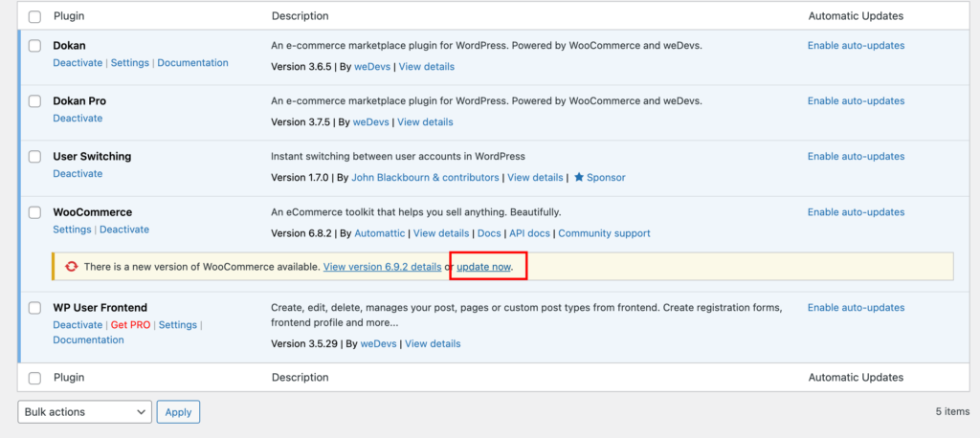980x438 pixels.
Task: Click weDevs author link in Dokan Pro row
Action: (370, 121)
